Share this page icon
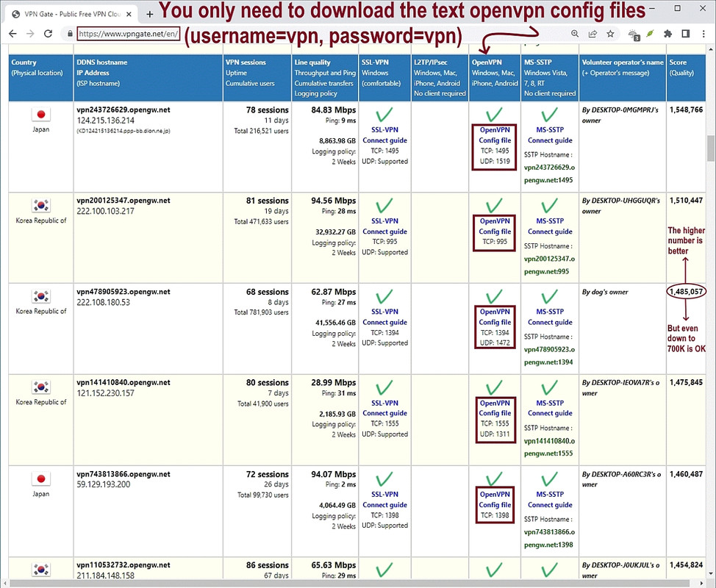The width and height of the screenshot is (716, 588). pyautogui.click(x=593, y=33)
